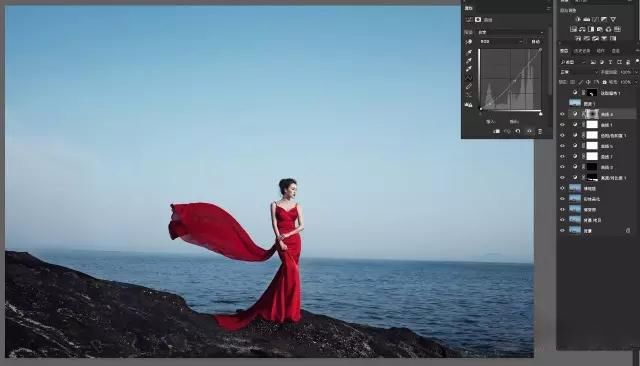This screenshot has height=366, width=640.
Task: Click the Properties panel vertical scrollbar
Action: click(x=550, y=60)
